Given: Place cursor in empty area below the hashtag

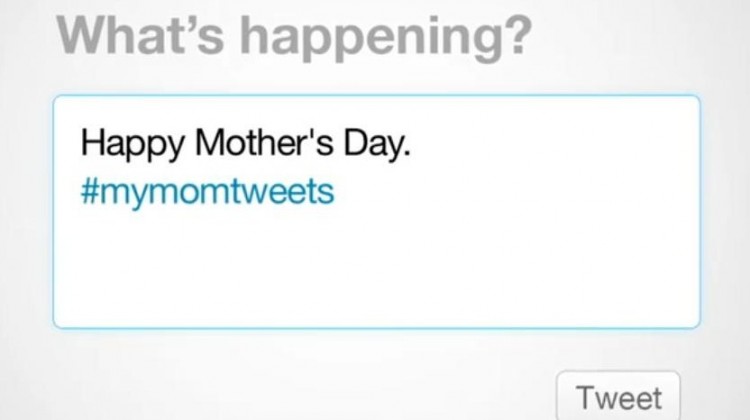Looking at the screenshot, I should pos(300,260).
